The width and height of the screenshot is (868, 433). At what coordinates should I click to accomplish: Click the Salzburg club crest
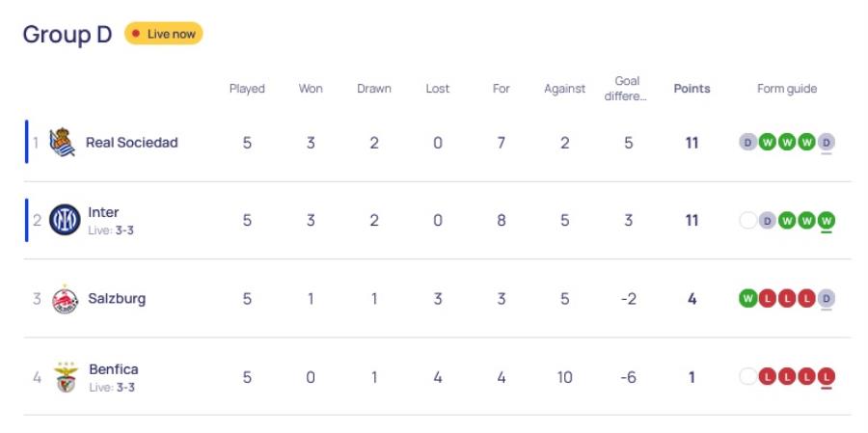pos(65,299)
